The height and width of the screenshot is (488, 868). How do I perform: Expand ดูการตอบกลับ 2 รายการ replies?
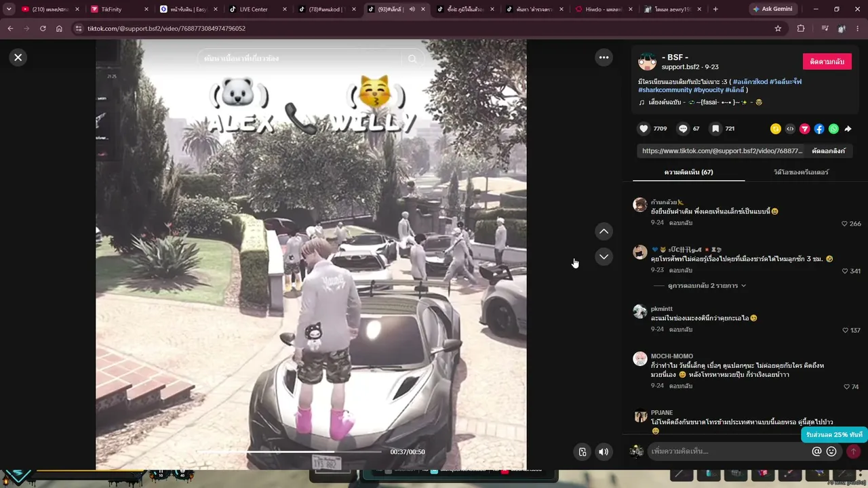click(707, 286)
